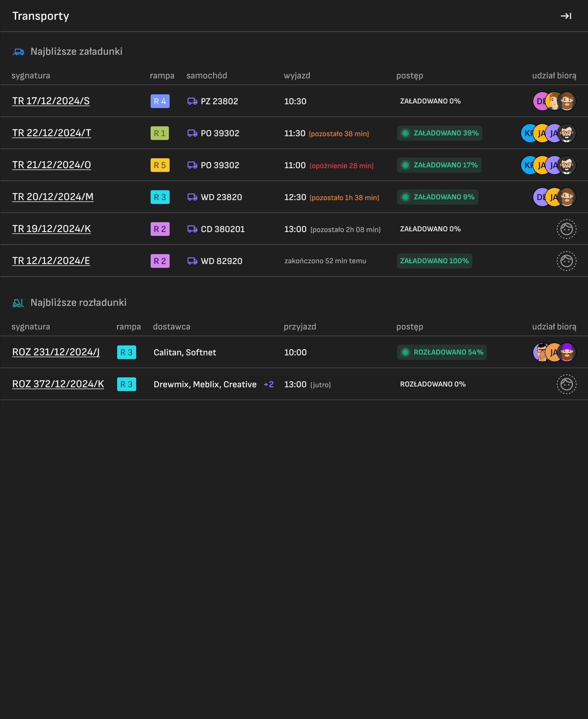588x719 pixels.
Task: Click the truck icon next to PZ 23802
Action: click(x=192, y=101)
